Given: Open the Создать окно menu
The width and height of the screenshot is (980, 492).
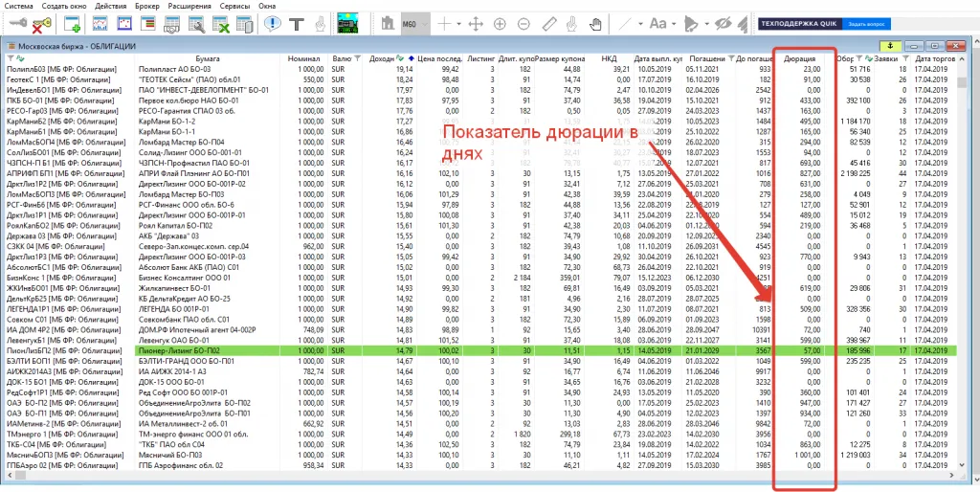Looking at the screenshot, I should coord(64,6).
